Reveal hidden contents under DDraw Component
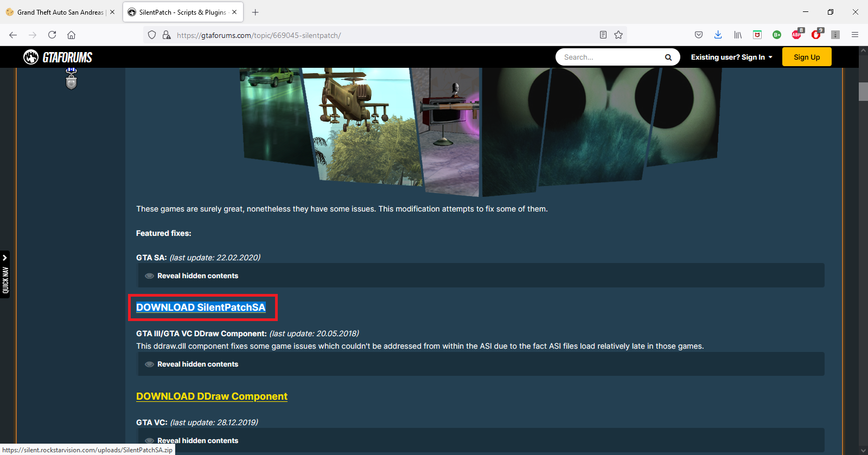The image size is (868, 455). click(x=481, y=364)
